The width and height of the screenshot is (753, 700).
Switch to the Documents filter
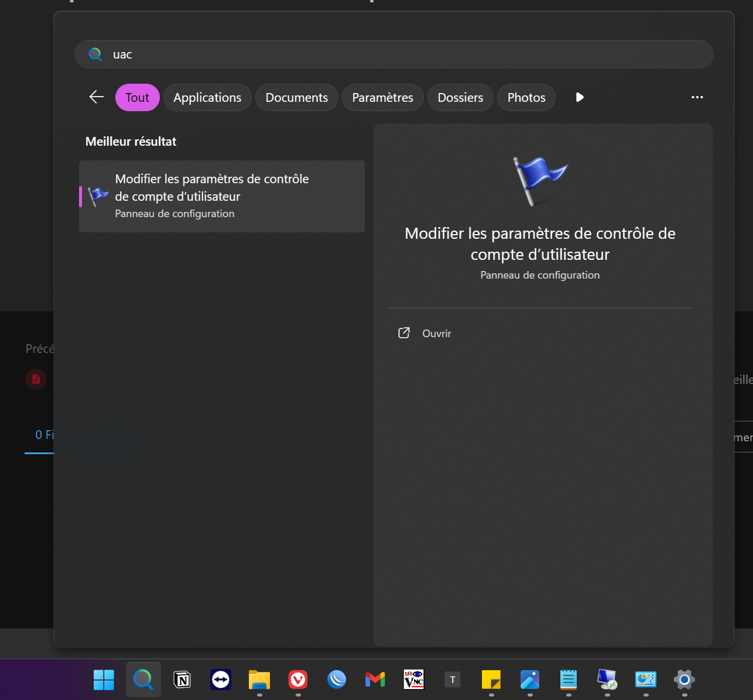[297, 97]
